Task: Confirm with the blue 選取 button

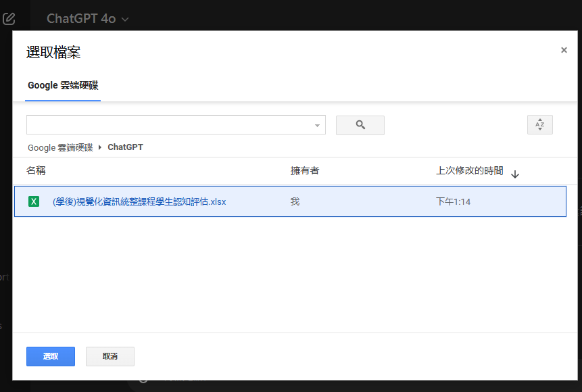Action: (x=51, y=356)
